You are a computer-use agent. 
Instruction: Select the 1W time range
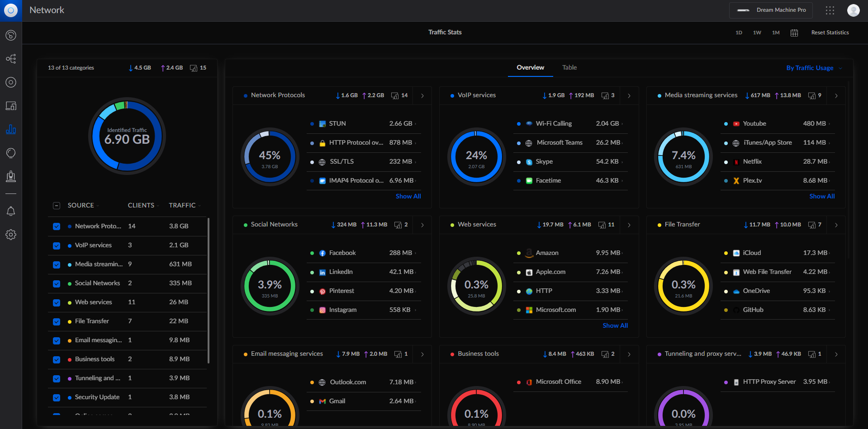757,33
